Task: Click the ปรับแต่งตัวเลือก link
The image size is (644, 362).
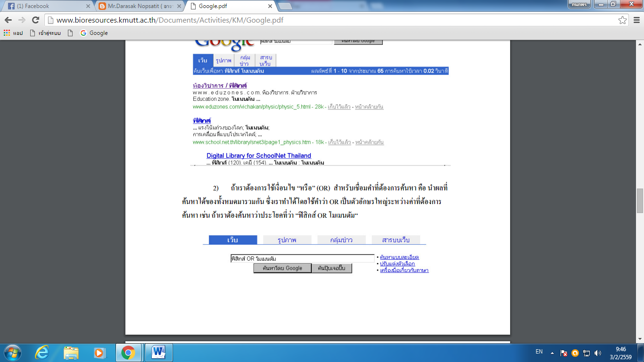Action: pyautogui.click(x=397, y=264)
